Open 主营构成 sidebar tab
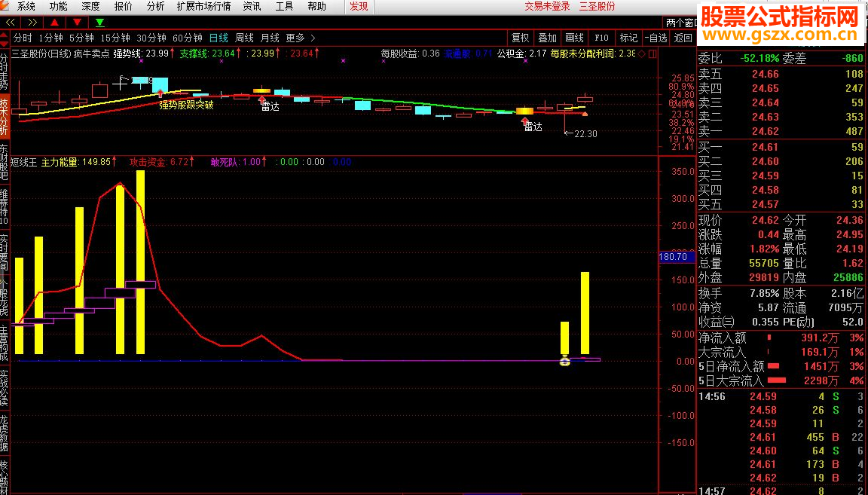 click(5, 344)
